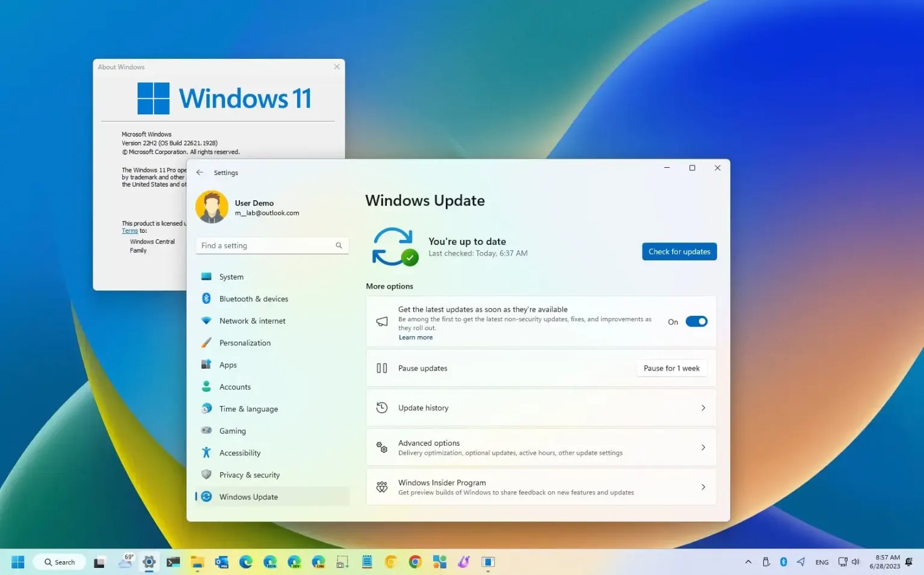Viewport: 924px width, 575px height.
Task: Select Gaming in the sidebar
Action: (272, 431)
